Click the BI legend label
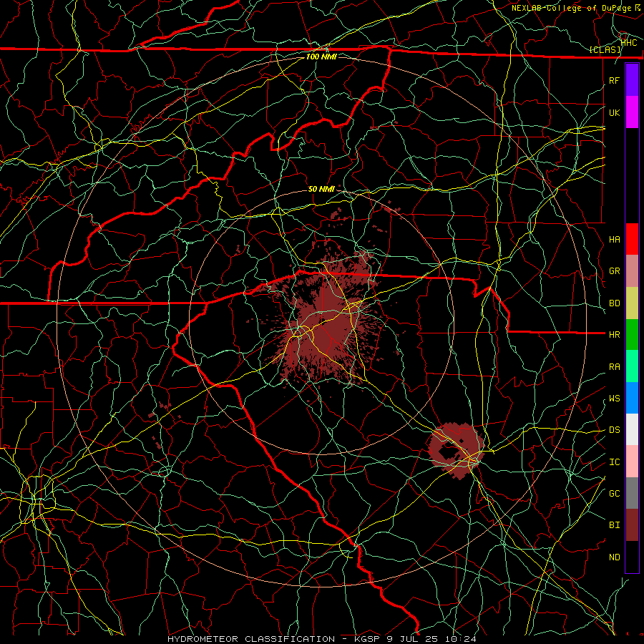 point(614,525)
